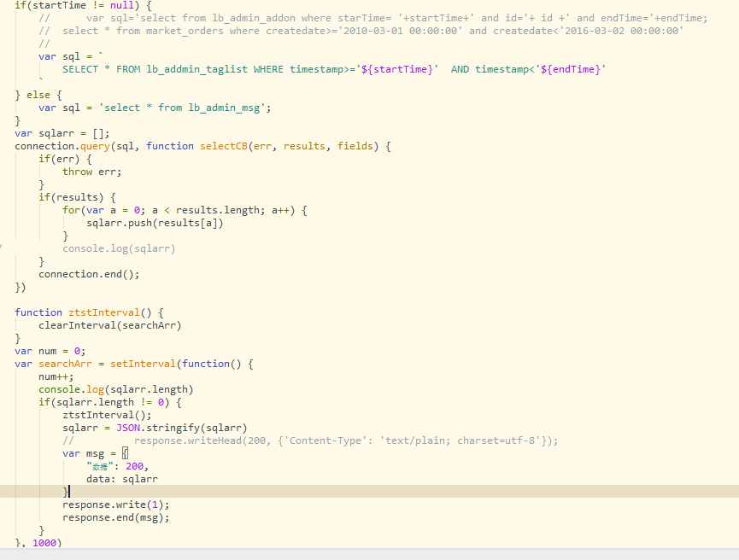Click the value '200' in msg object
The height and width of the screenshot is (560, 739).
(x=134, y=466)
